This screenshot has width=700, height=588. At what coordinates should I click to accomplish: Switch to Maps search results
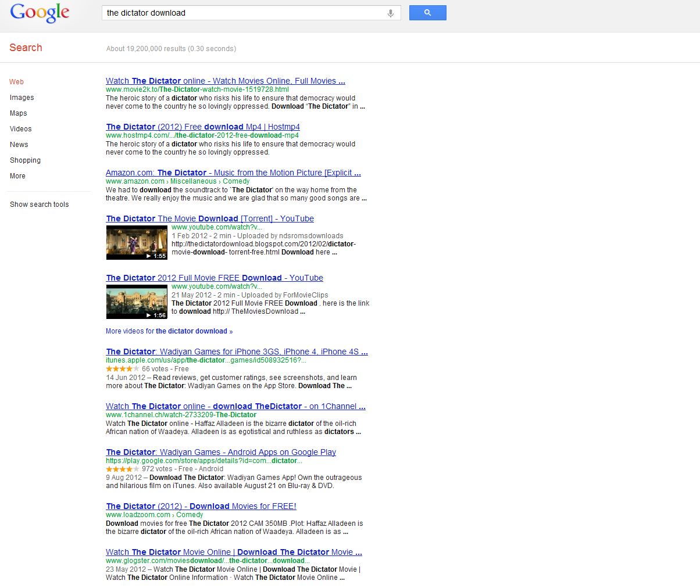pos(19,113)
